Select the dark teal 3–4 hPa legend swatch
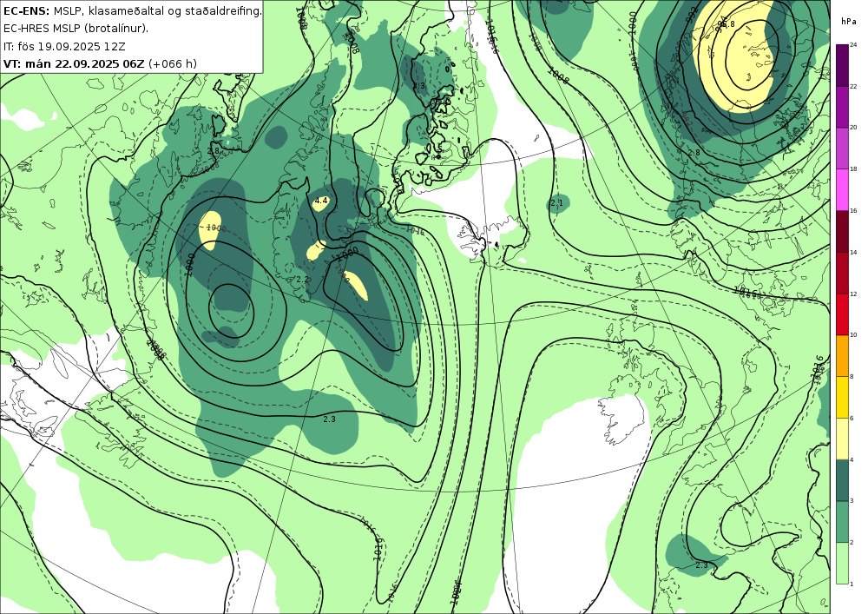868x614 pixels. (843, 480)
